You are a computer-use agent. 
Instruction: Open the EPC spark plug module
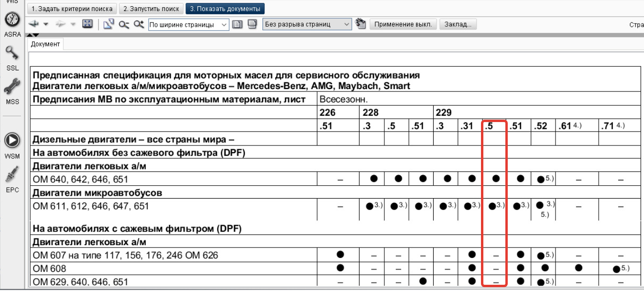(x=12, y=175)
